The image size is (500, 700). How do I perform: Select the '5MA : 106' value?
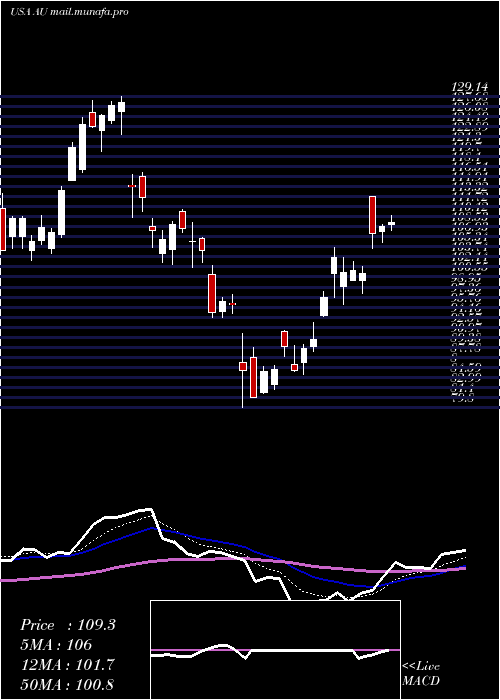click(x=56, y=645)
